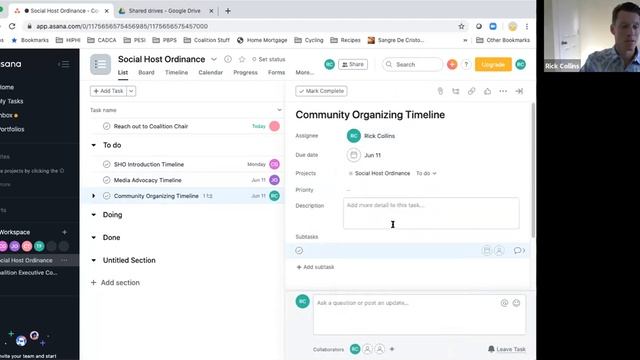This screenshot has width=640, height=360.
Task: Open the task's three-dots more actions menu
Action: [503, 91]
